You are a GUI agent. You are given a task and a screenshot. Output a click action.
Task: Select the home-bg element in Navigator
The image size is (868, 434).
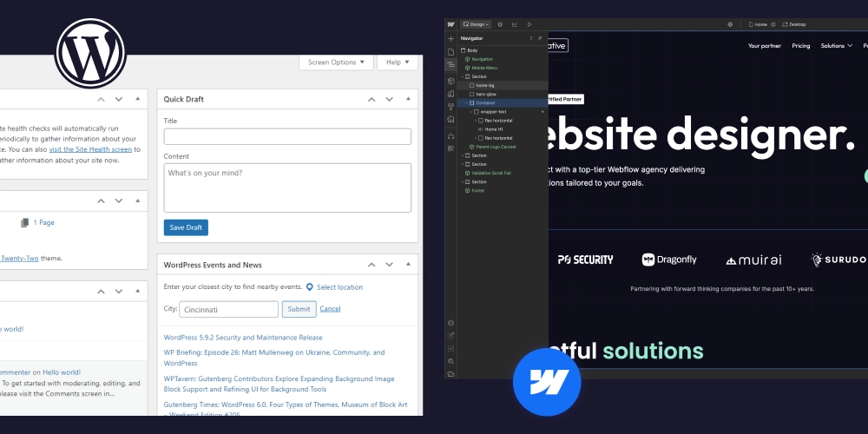tap(503, 85)
